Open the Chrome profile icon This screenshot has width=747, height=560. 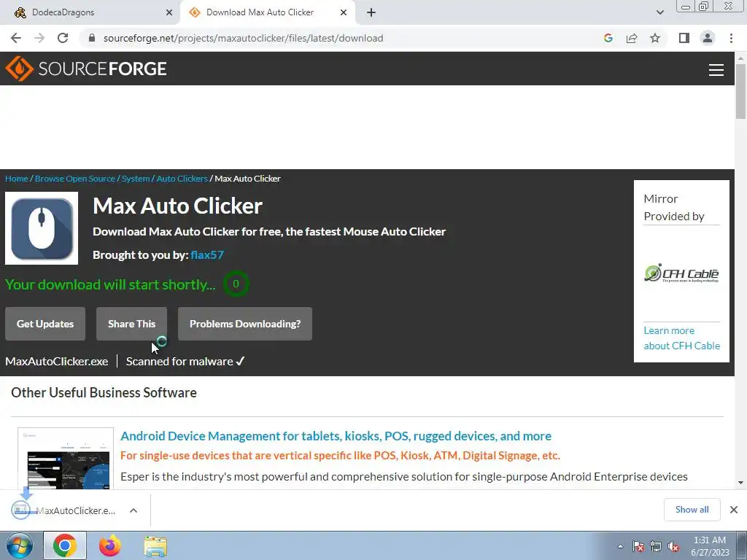click(x=708, y=38)
